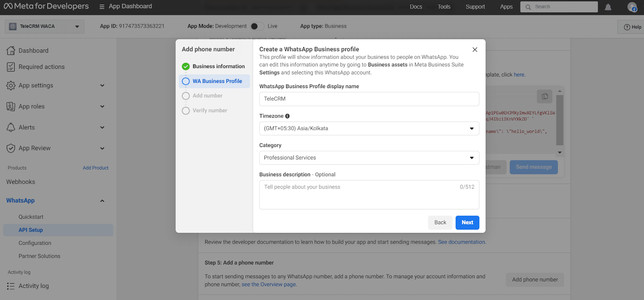
Task: Open the Apps menu
Action: pyautogui.click(x=506, y=7)
